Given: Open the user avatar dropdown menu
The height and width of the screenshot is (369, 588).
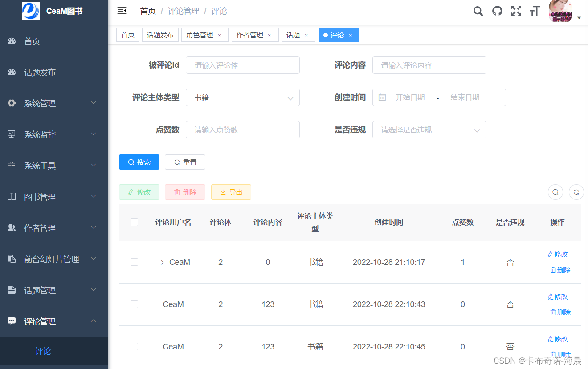Looking at the screenshot, I should [x=560, y=11].
